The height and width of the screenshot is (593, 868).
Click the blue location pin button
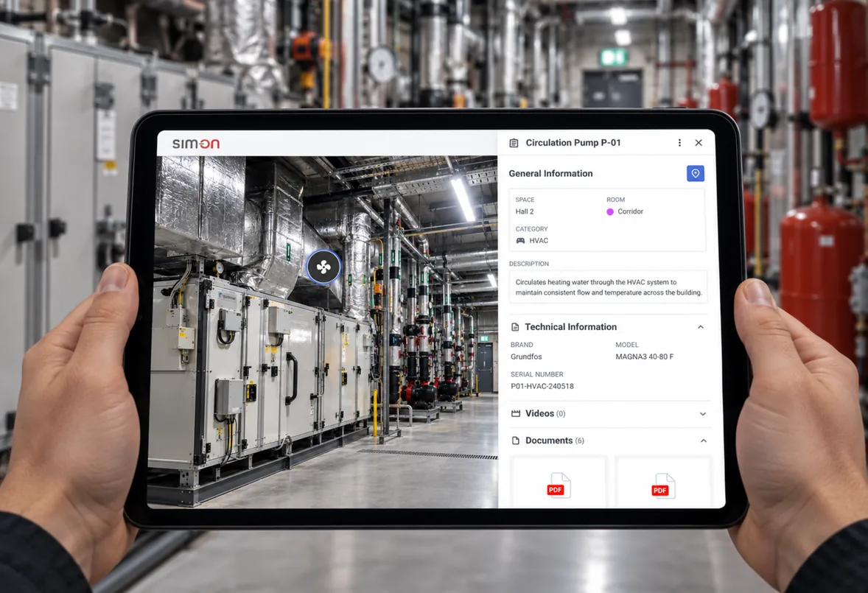tap(696, 173)
